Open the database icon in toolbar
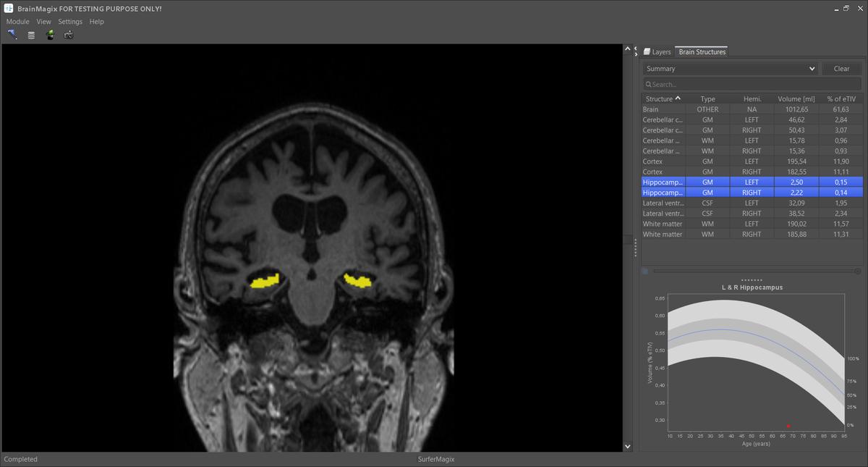 31,35
